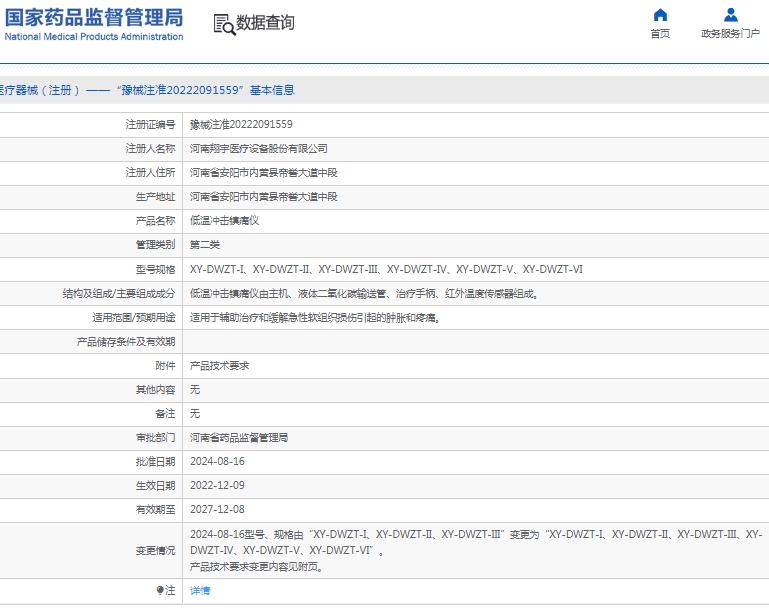Click the 生产地址 address value
Viewport: 769px width, 610px height.
(263, 197)
